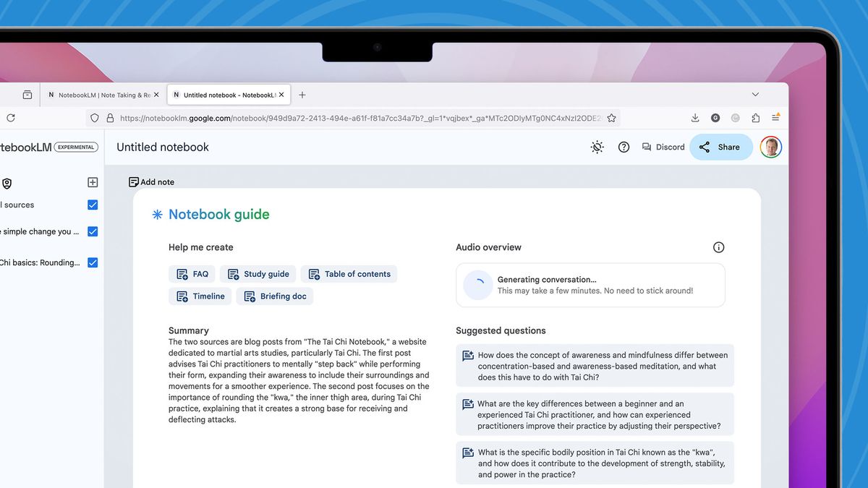Click the Untitled notebook title

(x=163, y=147)
